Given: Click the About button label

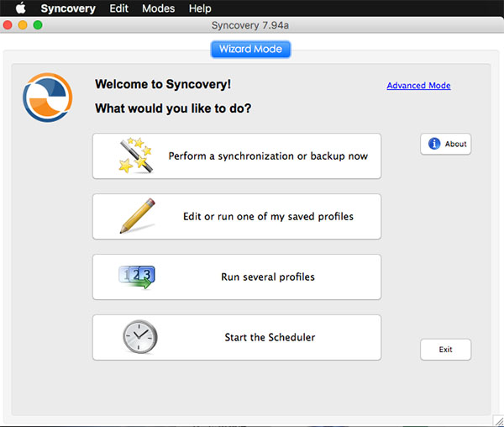Looking at the screenshot, I should [455, 144].
